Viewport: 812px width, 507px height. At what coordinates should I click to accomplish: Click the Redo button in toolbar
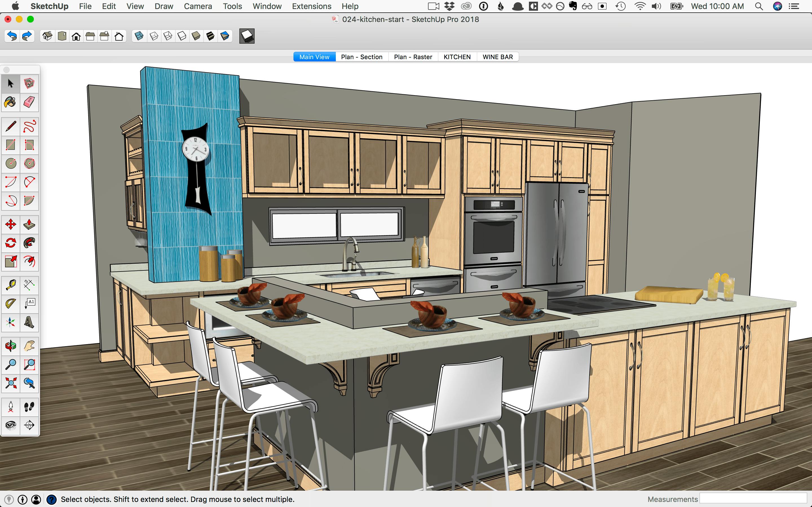coord(26,37)
